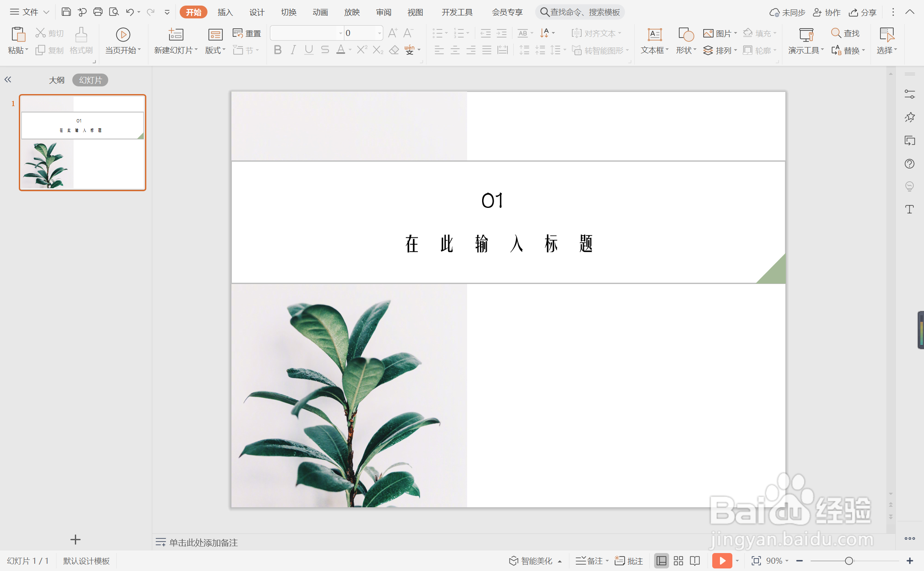Open the Animation (动画) tab
Screen dimensions: 924x571
[x=320, y=12]
